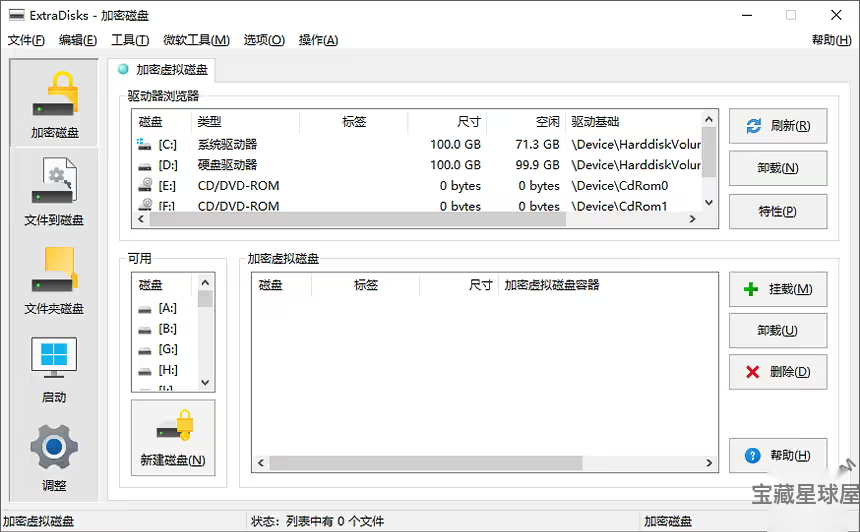Open the 调整 gear settings panel
Viewport: 860px width, 532px height.
54,458
